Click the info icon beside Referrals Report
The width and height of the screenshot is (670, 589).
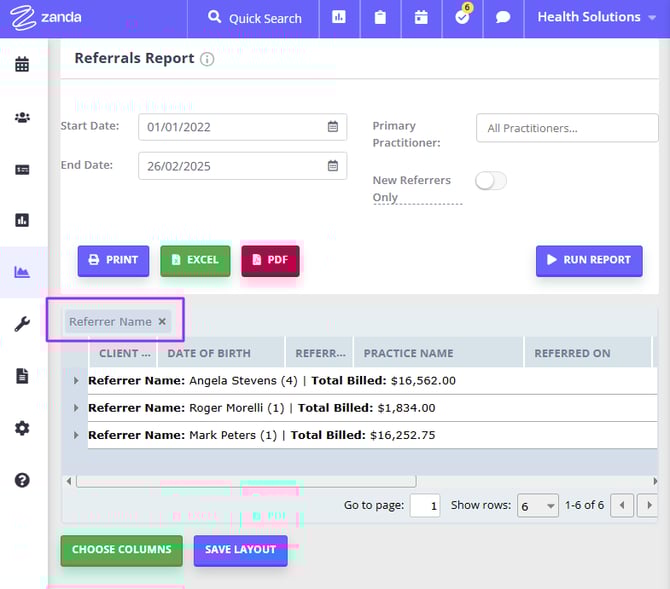tap(207, 59)
